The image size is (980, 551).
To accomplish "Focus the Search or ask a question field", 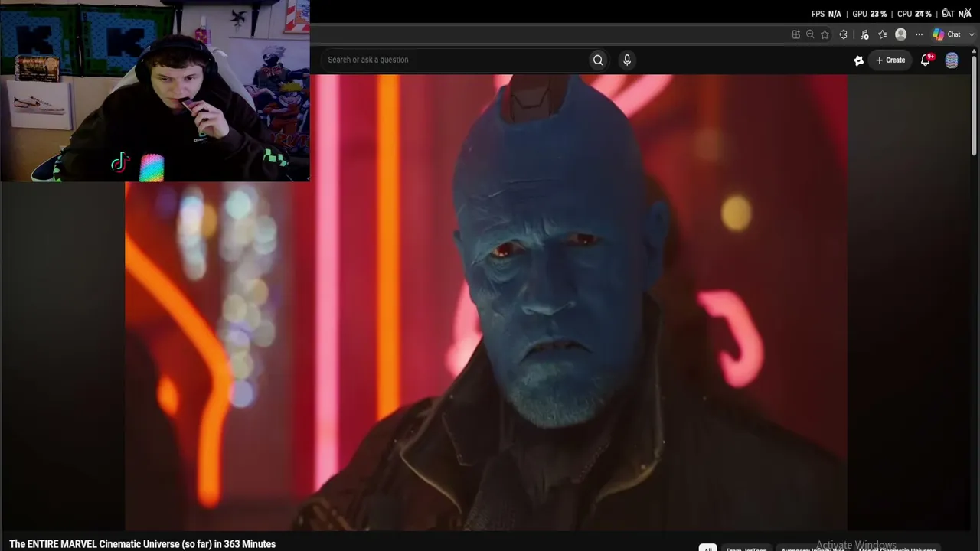I will click(x=455, y=60).
